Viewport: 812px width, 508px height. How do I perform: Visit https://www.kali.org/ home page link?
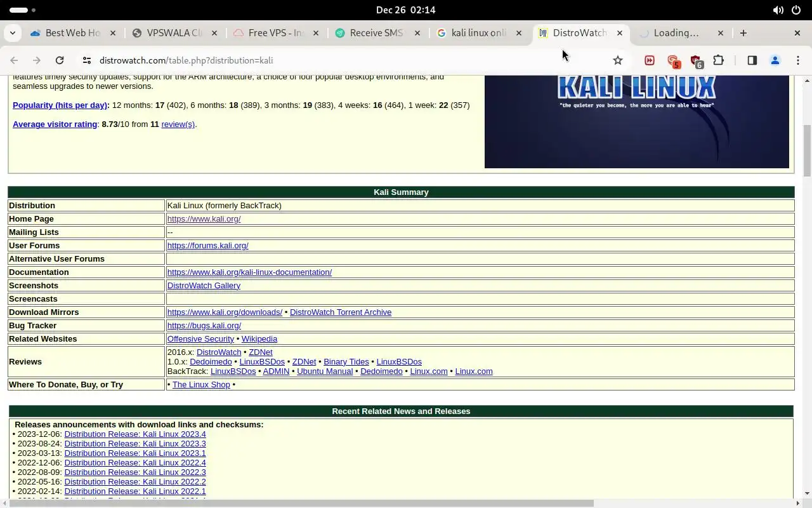[x=204, y=219]
